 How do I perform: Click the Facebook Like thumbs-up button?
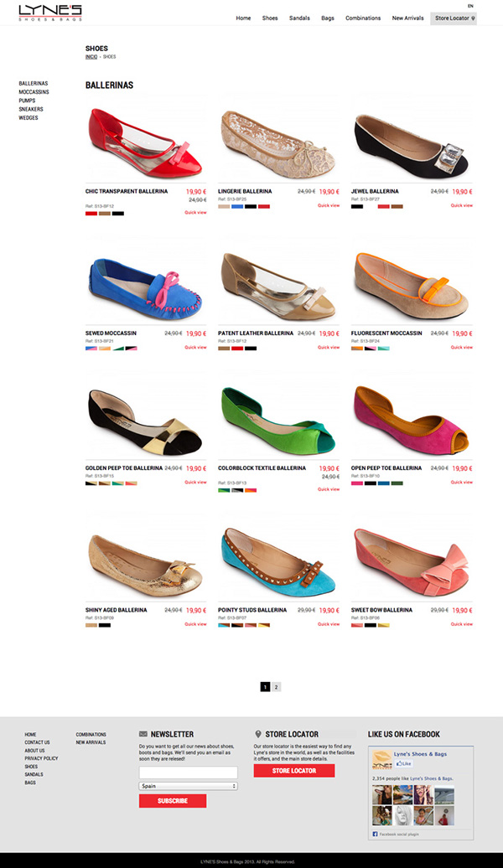point(404,763)
